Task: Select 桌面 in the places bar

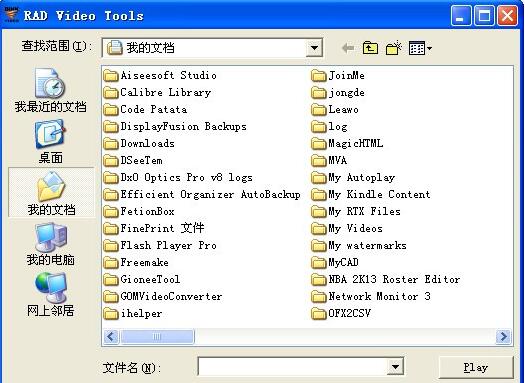Action: click(x=50, y=142)
